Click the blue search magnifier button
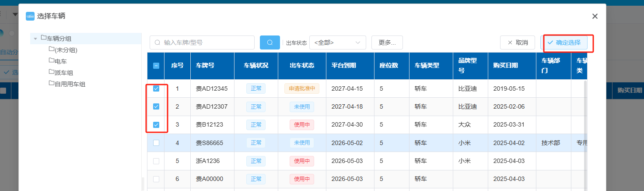Viewport: 644px width, 191px height. 270,42
